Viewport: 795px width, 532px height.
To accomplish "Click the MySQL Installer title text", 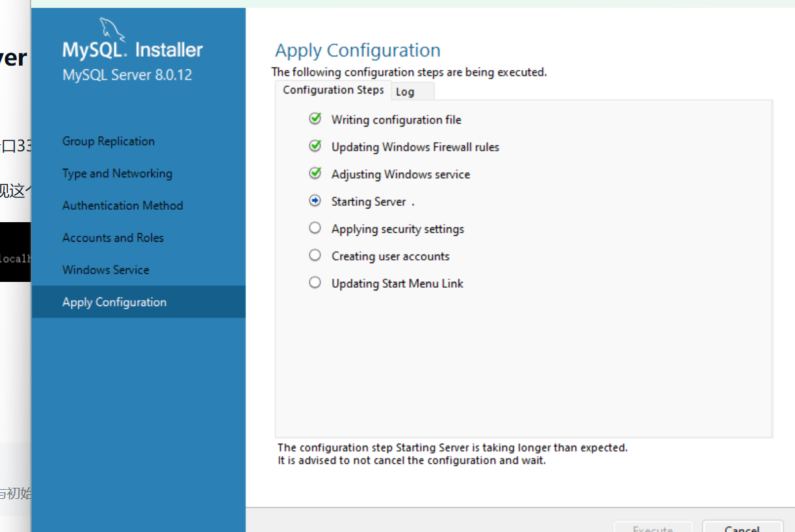I will 133,50.
